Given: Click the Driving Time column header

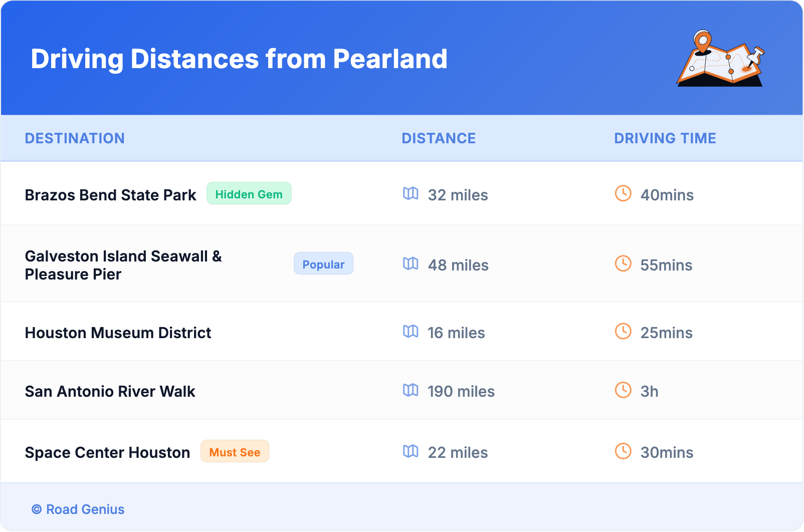Looking at the screenshot, I should pyautogui.click(x=665, y=138).
